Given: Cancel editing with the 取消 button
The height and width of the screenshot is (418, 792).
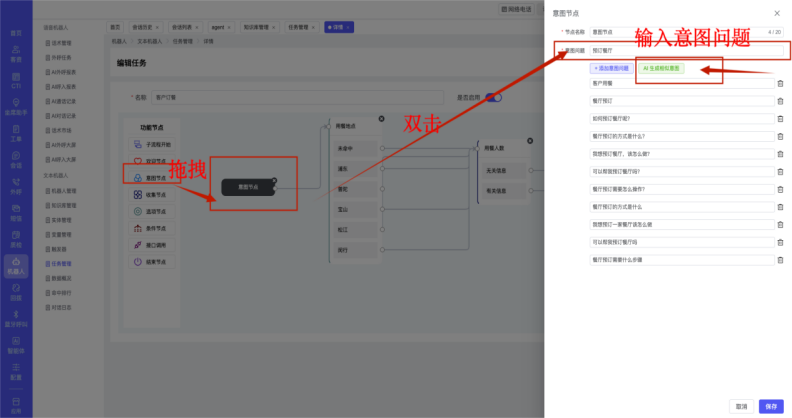Looking at the screenshot, I should pos(741,406).
